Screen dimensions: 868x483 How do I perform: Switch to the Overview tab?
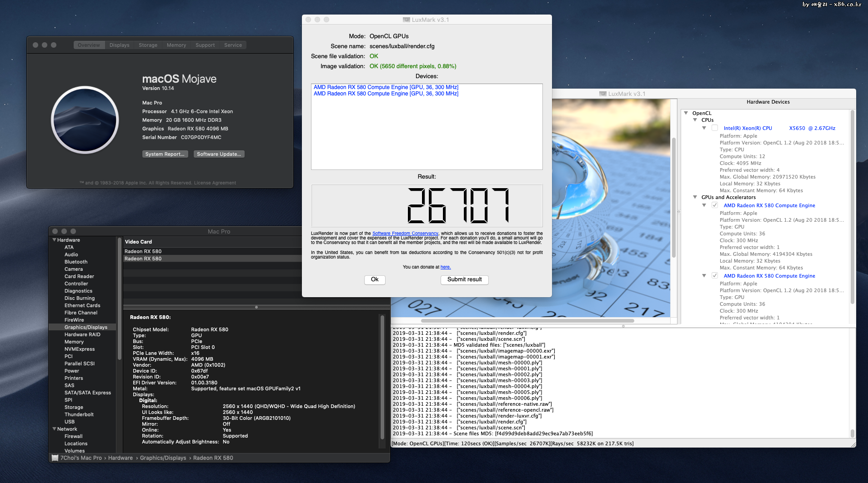coord(89,45)
